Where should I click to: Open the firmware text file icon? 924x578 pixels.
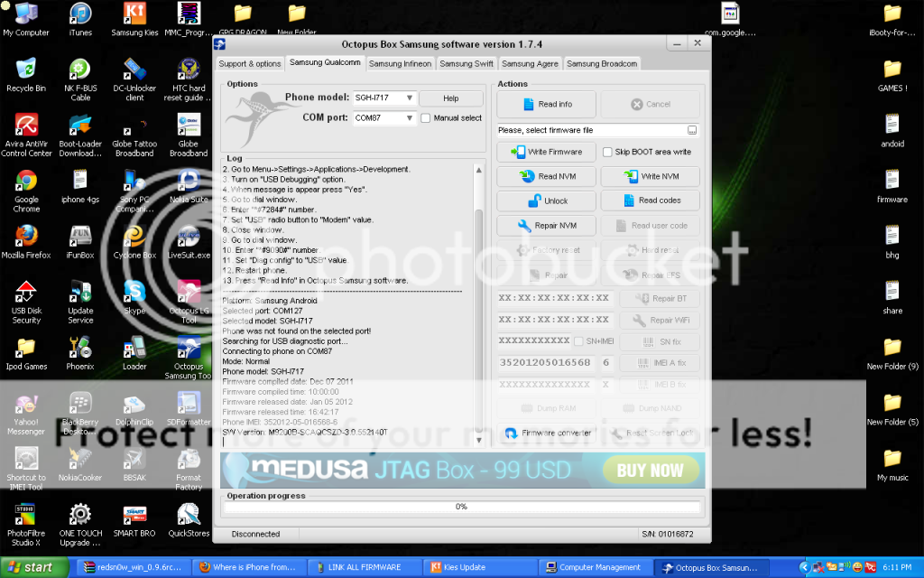pyautogui.click(x=892, y=185)
